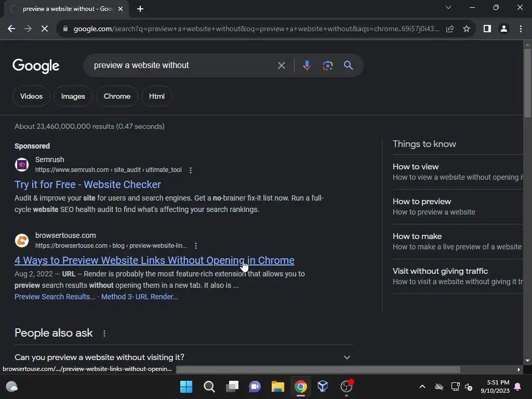The width and height of the screenshot is (532, 399).
Task: Open the OBS Studio taskbar icon
Action: [347, 387]
